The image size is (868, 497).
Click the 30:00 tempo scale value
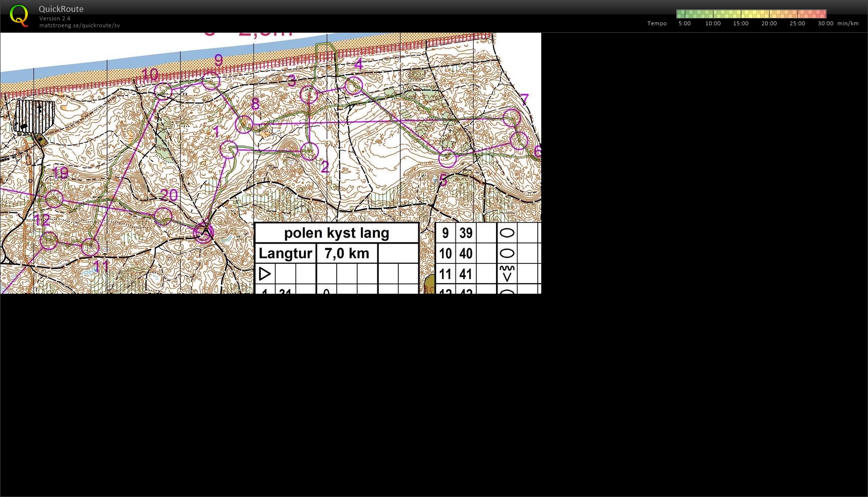pos(825,23)
